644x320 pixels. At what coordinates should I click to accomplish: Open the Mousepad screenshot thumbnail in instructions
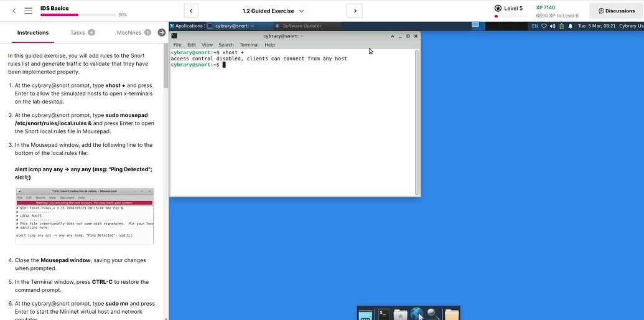point(84,216)
